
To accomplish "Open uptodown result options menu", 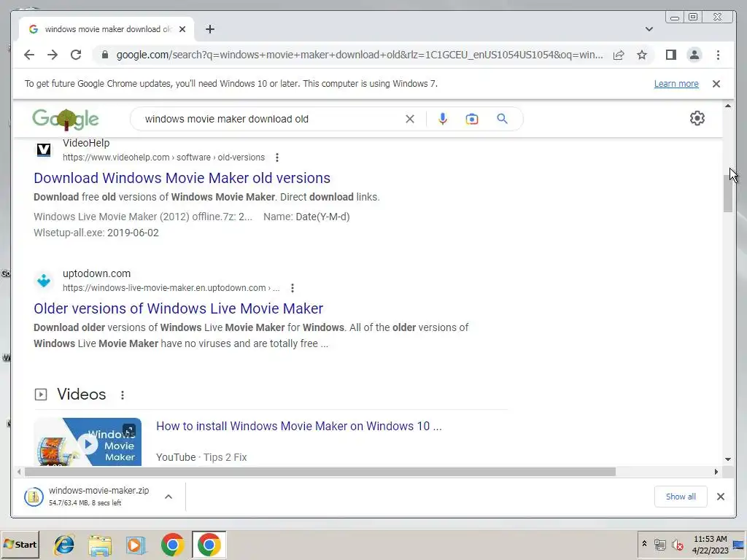I will [292, 287].
